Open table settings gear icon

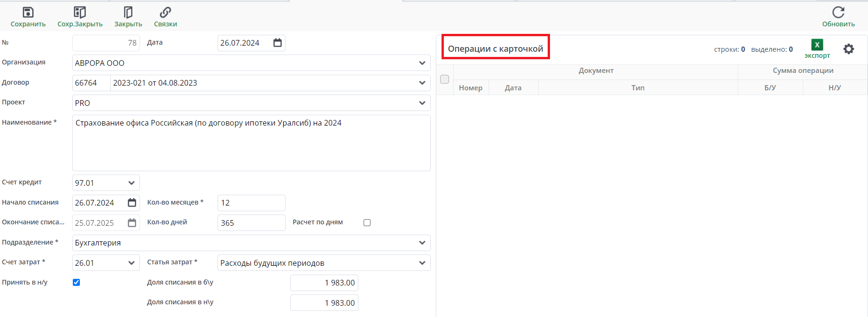pos(849,49)
